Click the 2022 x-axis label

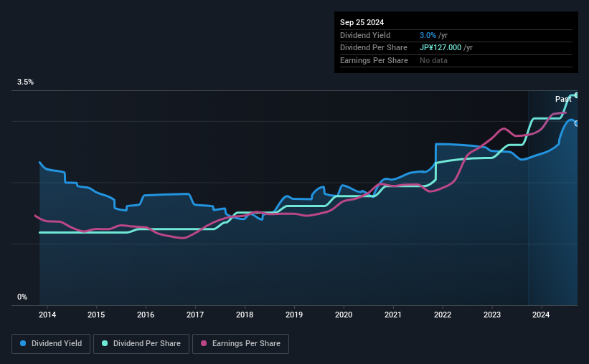point(443,315)
